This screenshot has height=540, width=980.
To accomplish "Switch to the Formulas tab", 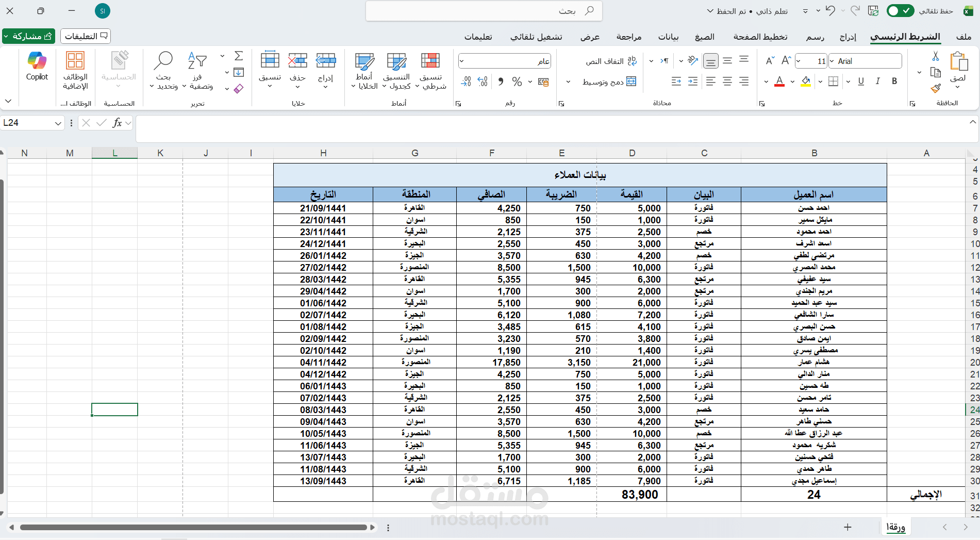I will [x=704, y=37].
